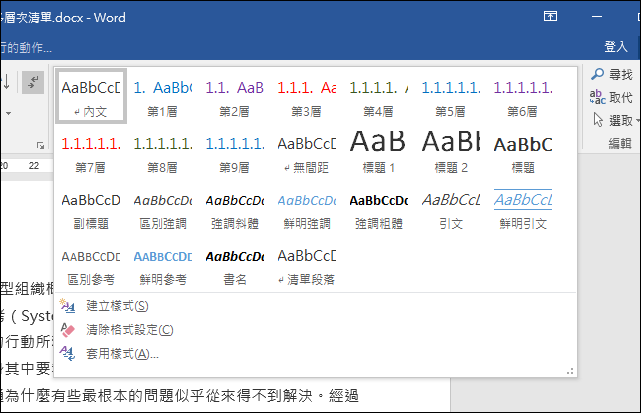The width and height of the screenshot is (641, 413).
Task: Click the 取代 replace button
Action: coord(612,97)
